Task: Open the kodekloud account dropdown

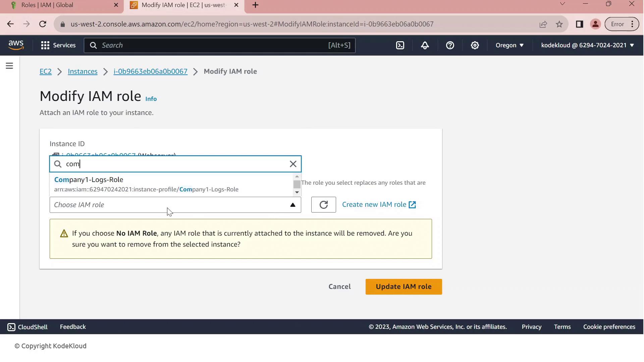Action: click(587, 45)
